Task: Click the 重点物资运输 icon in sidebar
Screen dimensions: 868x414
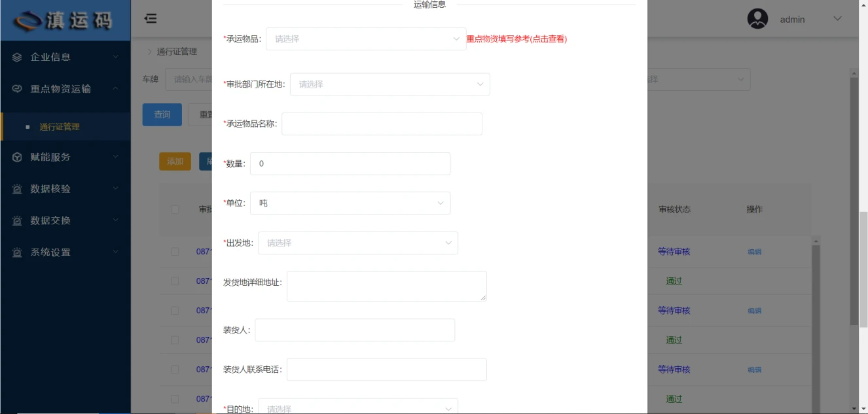Action: [17, 89]
